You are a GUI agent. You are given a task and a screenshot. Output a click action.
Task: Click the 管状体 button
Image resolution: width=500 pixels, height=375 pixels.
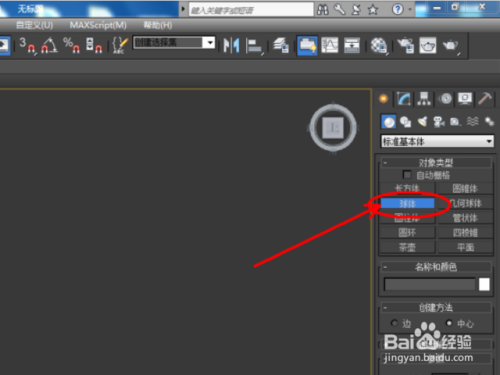[465, 218]
